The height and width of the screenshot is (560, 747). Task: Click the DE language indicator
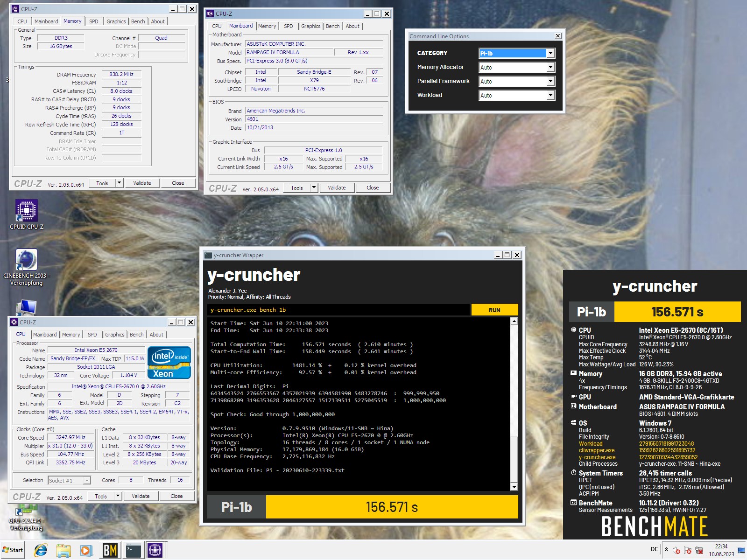[655, 549]
